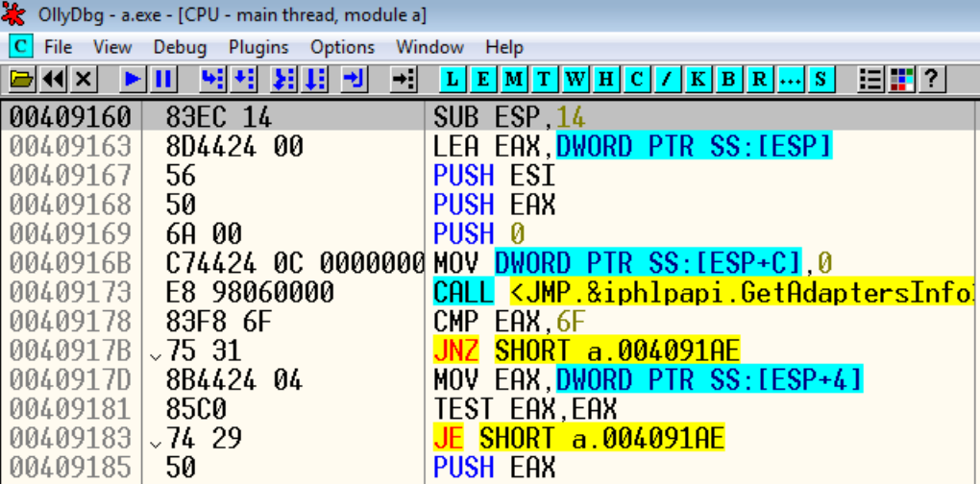
Task: Click the Step into icon
Action: click(x=212, y=79)
